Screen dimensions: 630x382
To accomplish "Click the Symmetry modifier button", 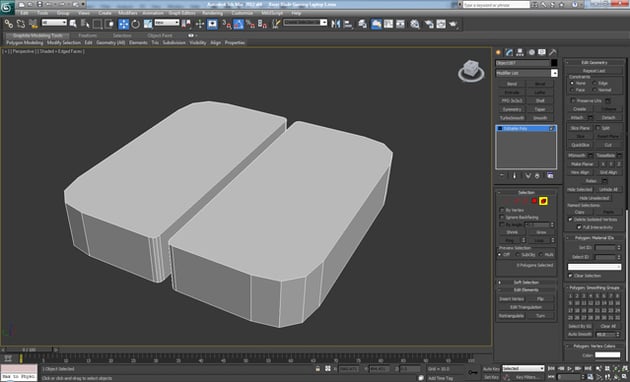I will [x=512, y=109].
